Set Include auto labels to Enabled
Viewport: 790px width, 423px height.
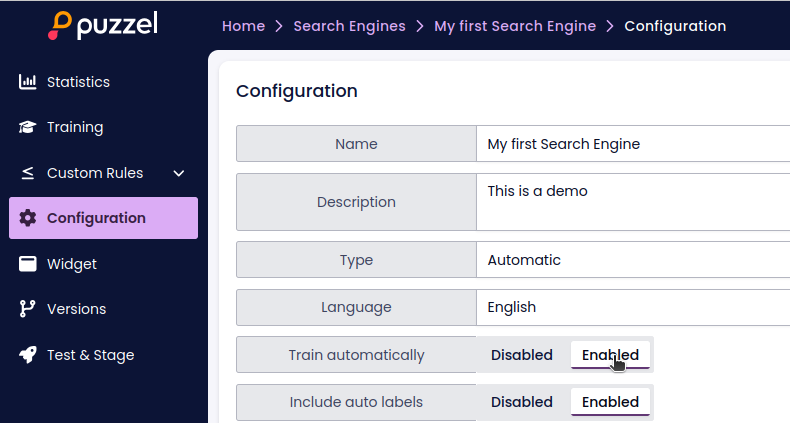610,402
